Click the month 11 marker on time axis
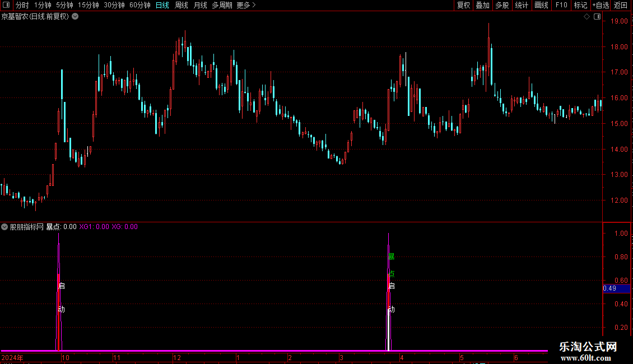 point(117,357)
